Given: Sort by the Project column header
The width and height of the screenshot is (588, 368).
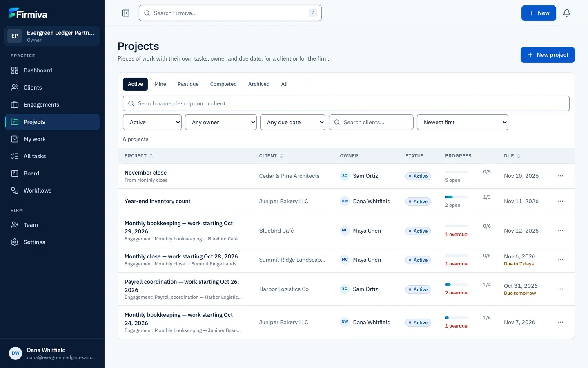Looking at the screenshot, I should coord(139,156).
